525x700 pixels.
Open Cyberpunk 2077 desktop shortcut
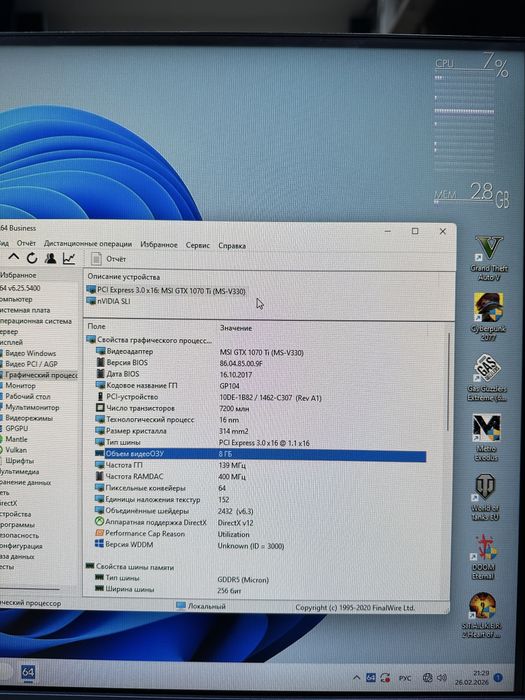coord(488,317)
